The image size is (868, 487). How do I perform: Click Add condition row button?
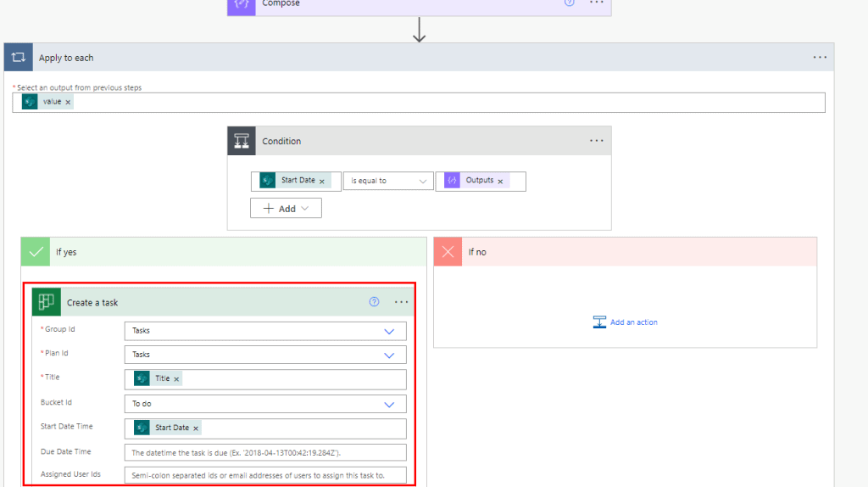pos(286,209)
